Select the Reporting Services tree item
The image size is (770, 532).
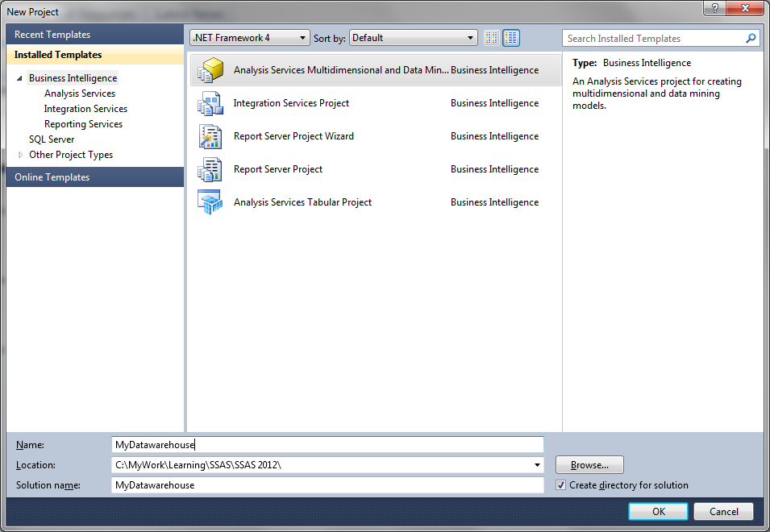(x=84, y=123)
